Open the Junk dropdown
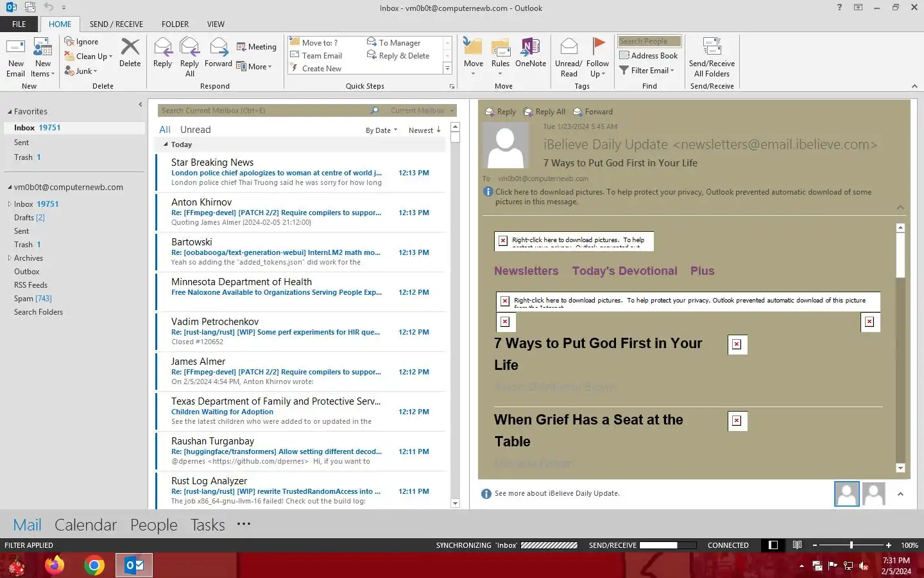Image resolution: width=924 pixels, height=578 pixels. coord(81,71)
